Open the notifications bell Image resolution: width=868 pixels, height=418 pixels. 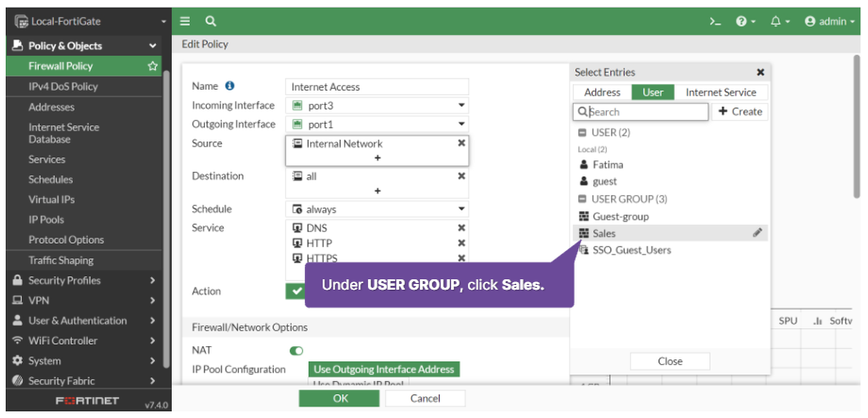779,22
